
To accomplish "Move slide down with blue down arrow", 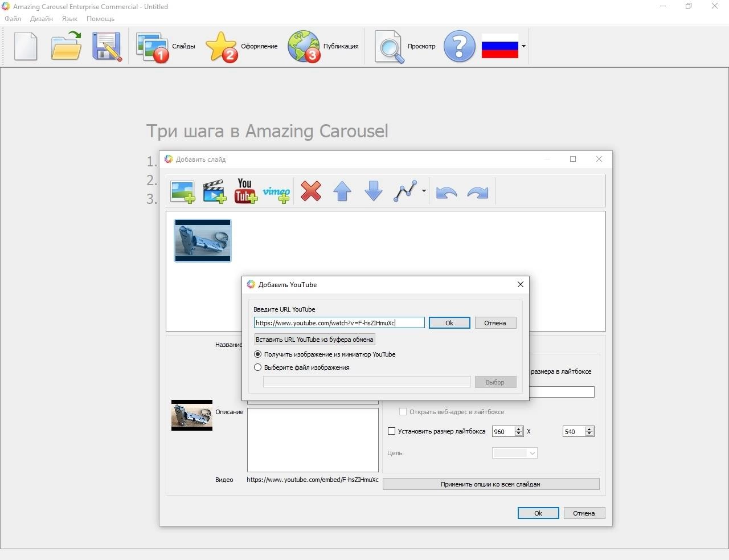I will (373, 191).
